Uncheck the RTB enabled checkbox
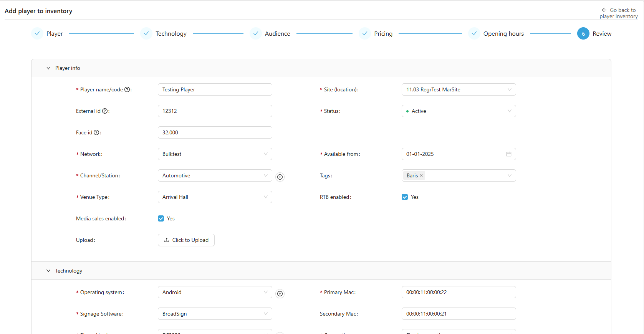The image size is (644, 334). pyautogui.click(x=405, y=197)
